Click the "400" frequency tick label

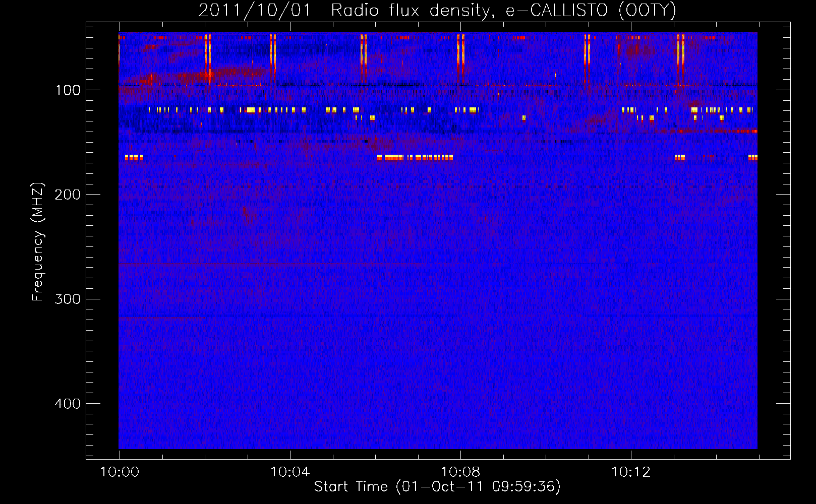68,404
